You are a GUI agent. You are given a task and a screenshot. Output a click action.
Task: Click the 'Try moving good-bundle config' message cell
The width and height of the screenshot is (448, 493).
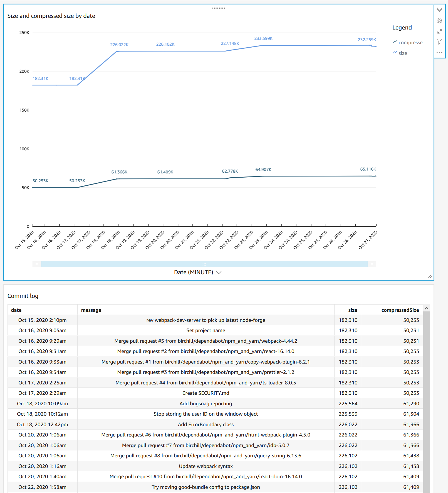206,487
